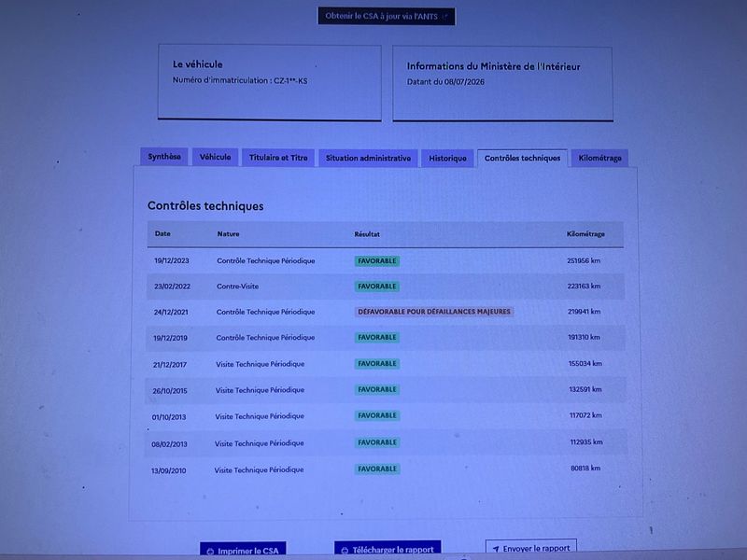Click the 'Datant du 08/07/2026' text
This screenshot has height=560, width=747.
coord(445,82)
